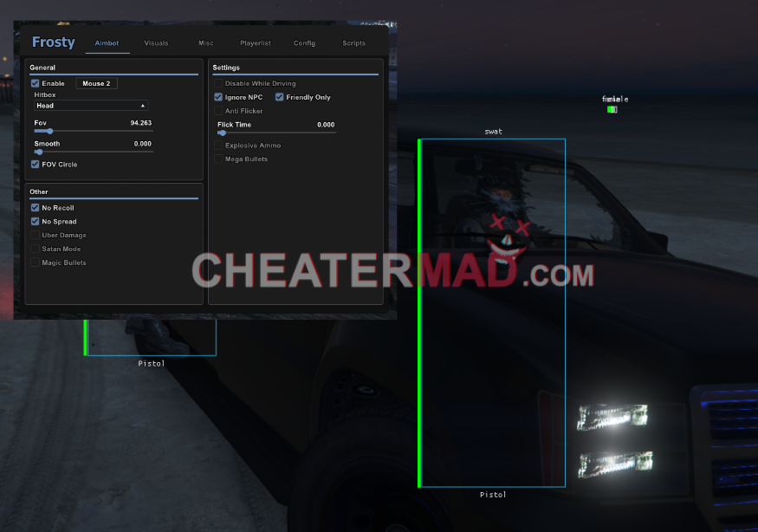Click the Settings section header
Image resolution: width=758 pixels, height=532 pixels.
click(x=226, y=68)
